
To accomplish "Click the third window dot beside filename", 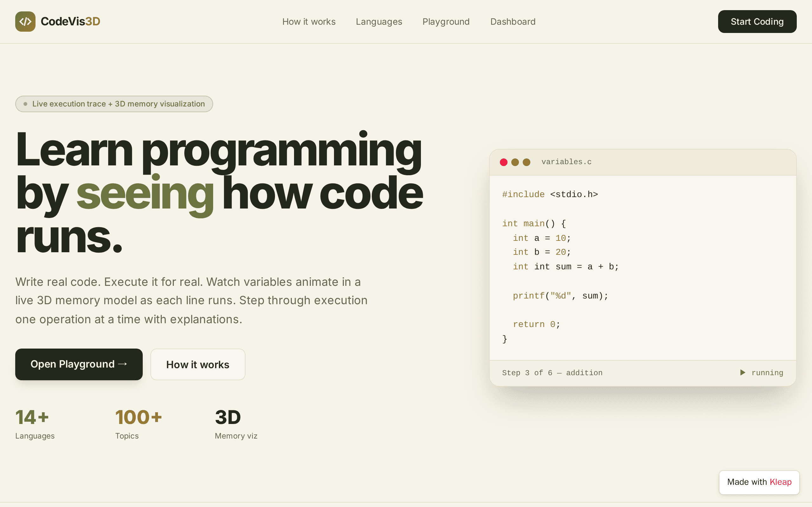I will [x=527, y=162].
